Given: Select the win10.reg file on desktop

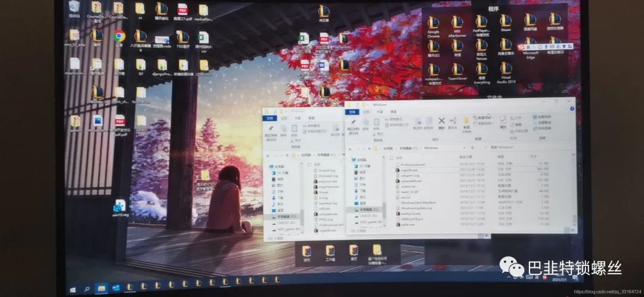Looking at the screenshot, I should (120, 208).
